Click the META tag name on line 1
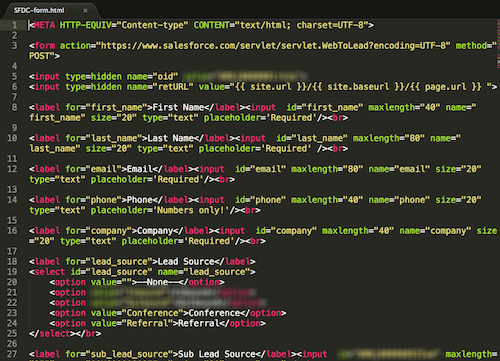This screenshot has height=361, width=500. (x=44, y=25)
